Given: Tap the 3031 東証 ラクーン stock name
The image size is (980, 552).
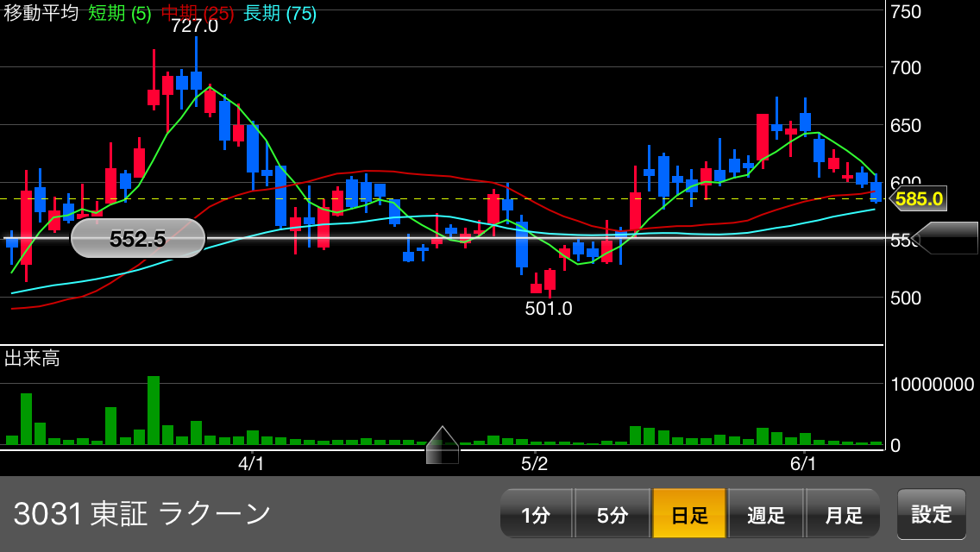Looking at the screenshot, I should pyautogui.click(x=142, y=514).
